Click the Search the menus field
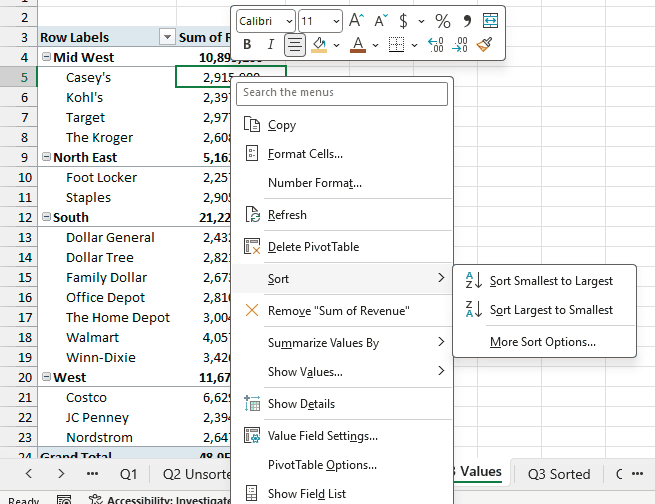The width and height of the screenshot is (655, 504). tap(342, 94)
